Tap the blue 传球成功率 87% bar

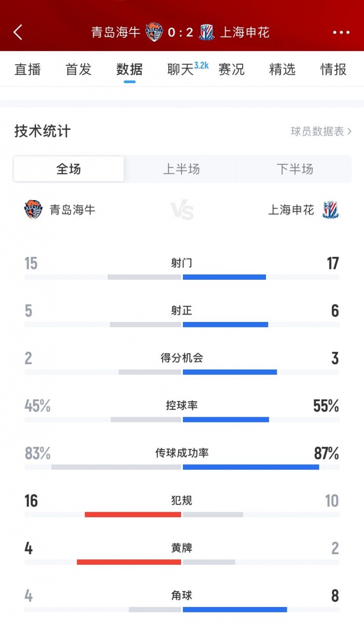[250, 467]
